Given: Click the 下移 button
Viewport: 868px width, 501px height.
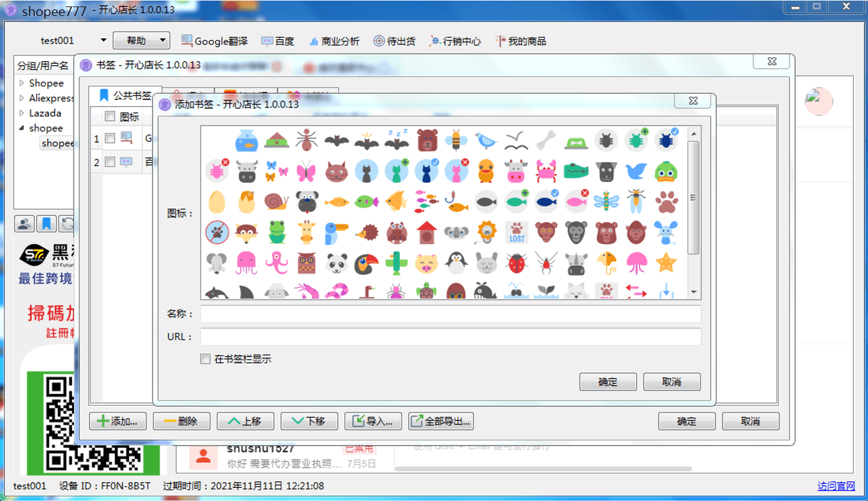Looking at the screenshot, I should (309, 421).
